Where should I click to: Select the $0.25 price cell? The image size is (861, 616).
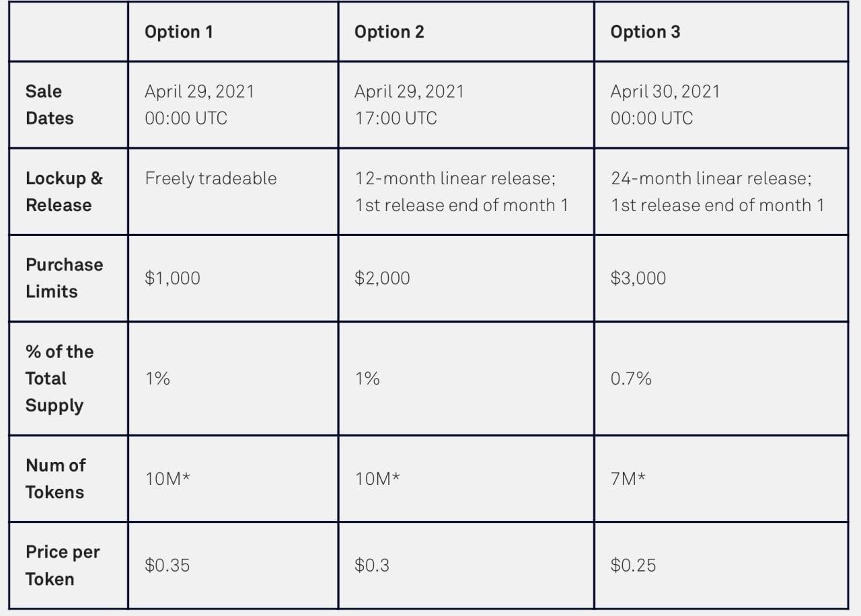point(633,565)
